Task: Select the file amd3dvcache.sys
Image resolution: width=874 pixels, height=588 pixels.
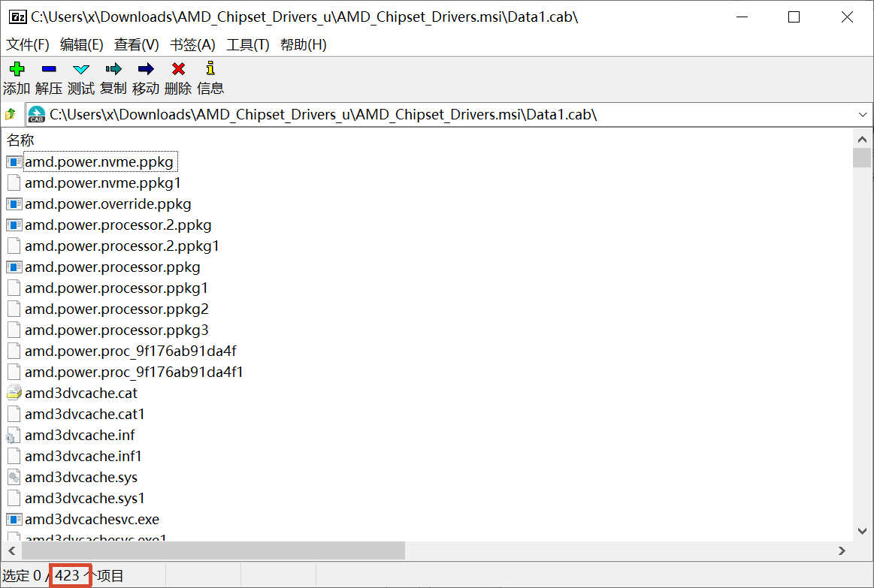Action: click(81, 477)
